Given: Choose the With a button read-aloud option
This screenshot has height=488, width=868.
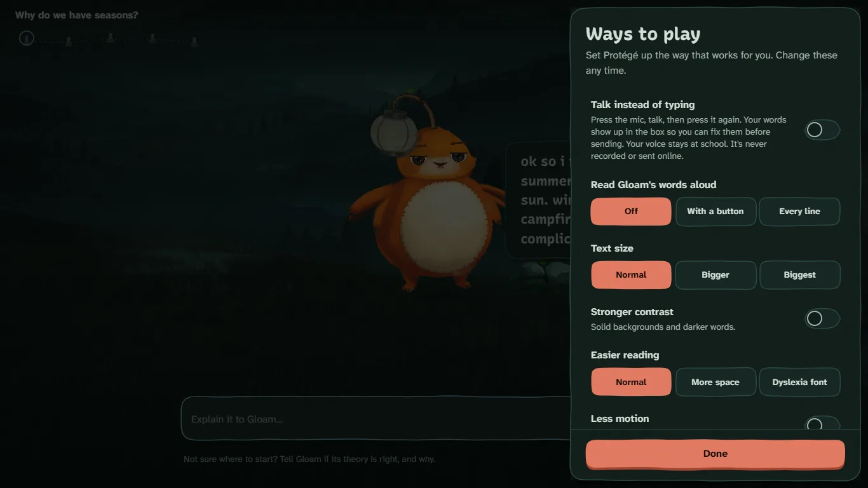Looking at the screenshot, I should 715,211.
